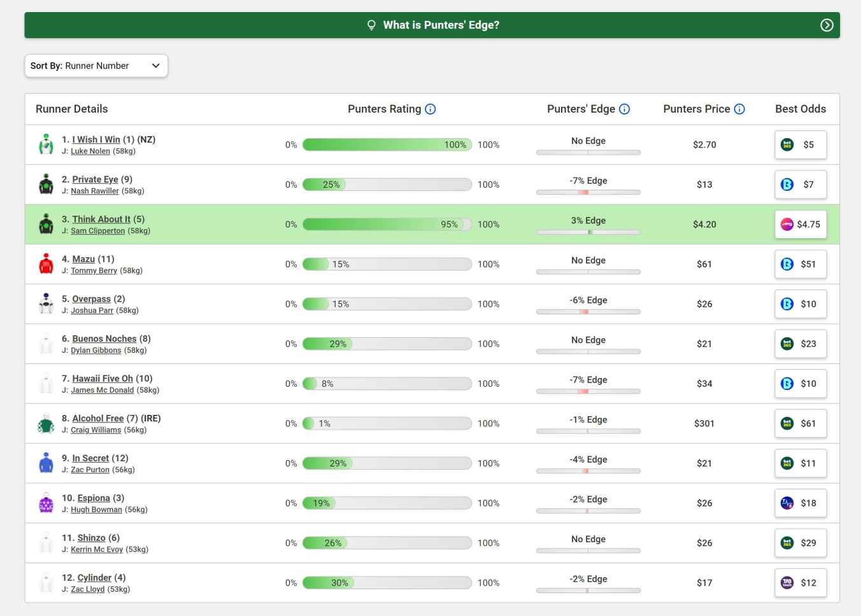Screen dimensions: 861x616
Task: Click the lightbulb icon in the green banner
Action: [x=372, y=25]
